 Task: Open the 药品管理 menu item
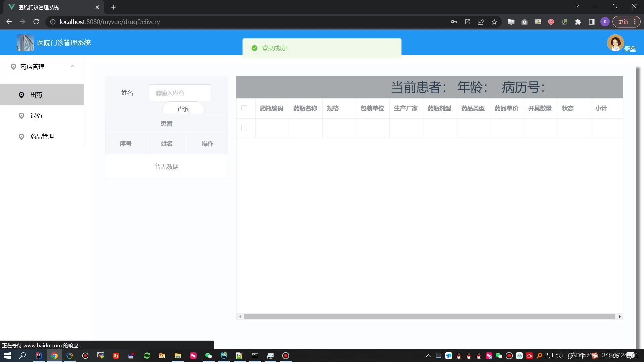coord(42,137)
